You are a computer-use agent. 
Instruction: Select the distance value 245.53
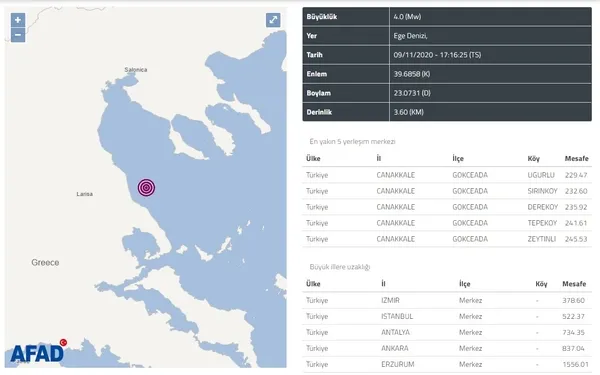pyautogui.click(x=576, y=239)
